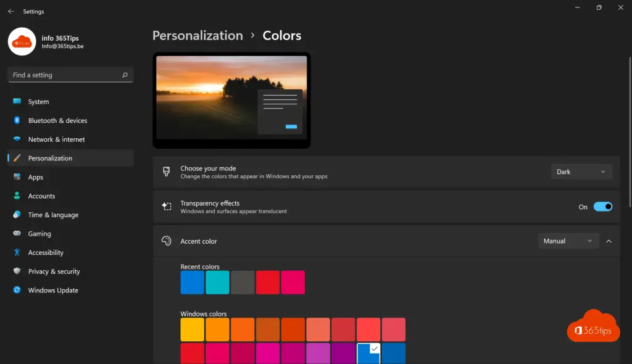632x364 pixels.
Task: Click the search magnifier icon
Action: (125, 75)
